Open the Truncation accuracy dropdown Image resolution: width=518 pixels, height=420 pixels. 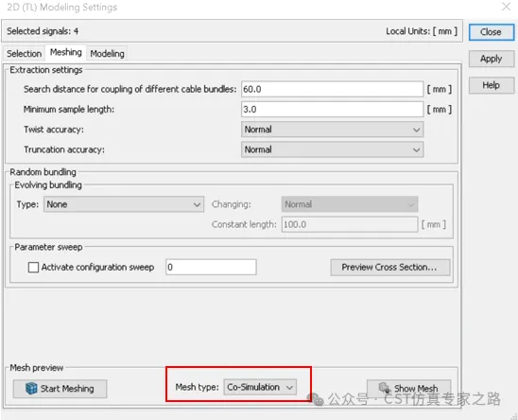pos(332,149)
